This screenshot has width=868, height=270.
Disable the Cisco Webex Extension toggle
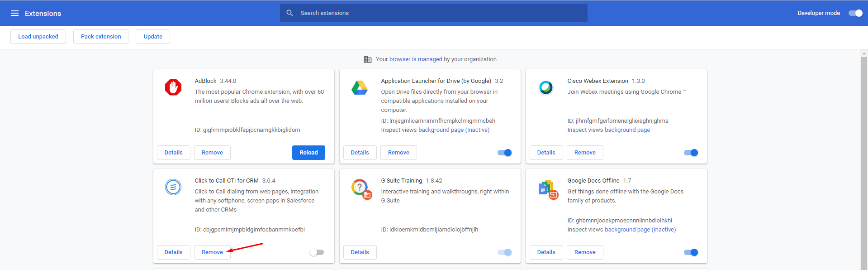691,153
